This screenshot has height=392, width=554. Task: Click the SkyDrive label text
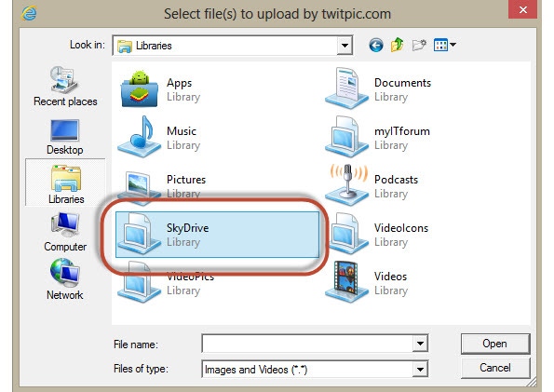coord(187,228)
